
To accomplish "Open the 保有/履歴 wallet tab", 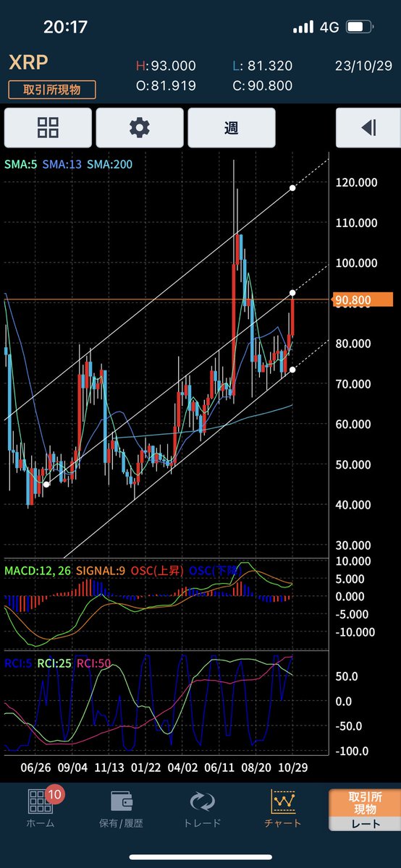I will [x=120, y=809].
